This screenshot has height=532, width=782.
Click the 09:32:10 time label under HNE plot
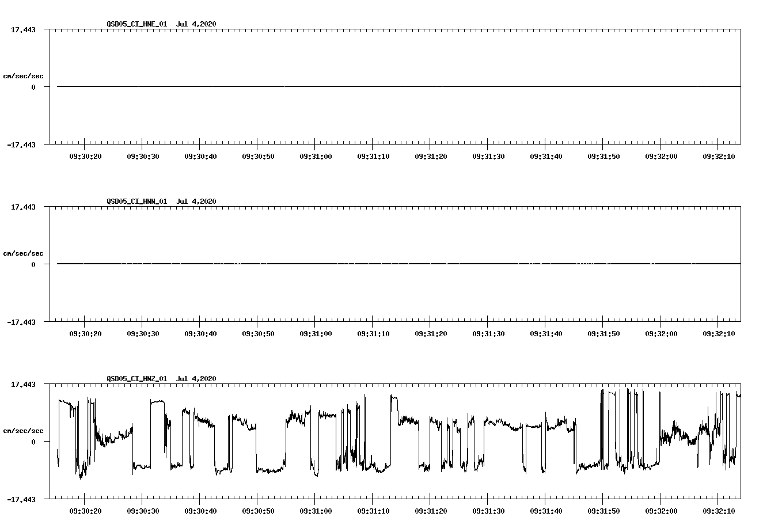719,156
